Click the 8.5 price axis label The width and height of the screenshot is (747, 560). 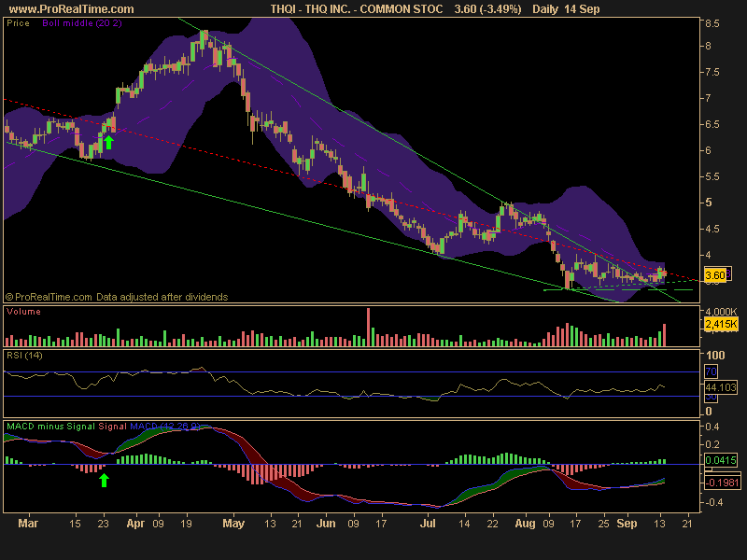(712, 23)
